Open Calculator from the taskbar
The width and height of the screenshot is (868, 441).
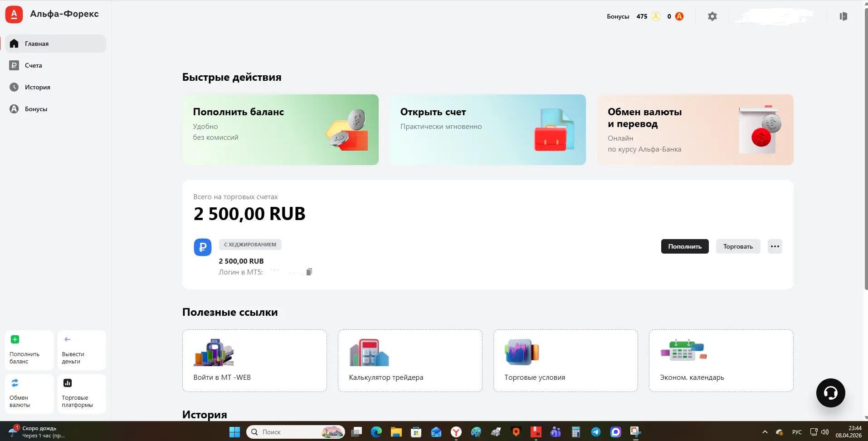pos(576,432)
